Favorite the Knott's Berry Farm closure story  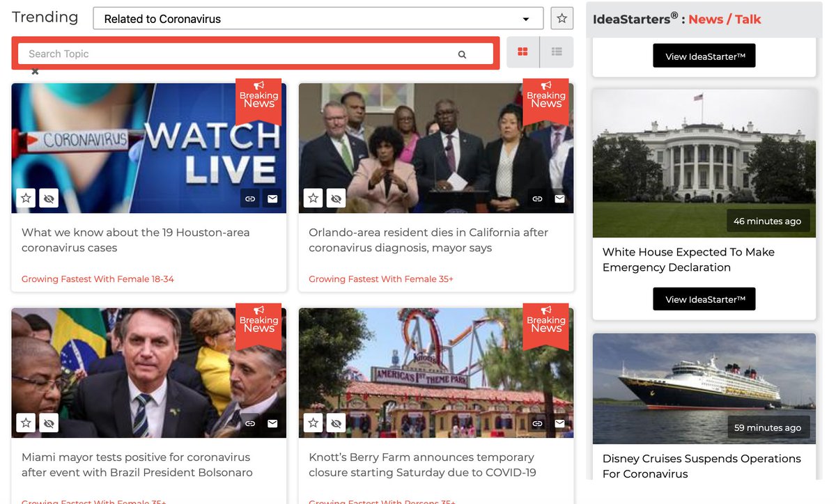313,423
